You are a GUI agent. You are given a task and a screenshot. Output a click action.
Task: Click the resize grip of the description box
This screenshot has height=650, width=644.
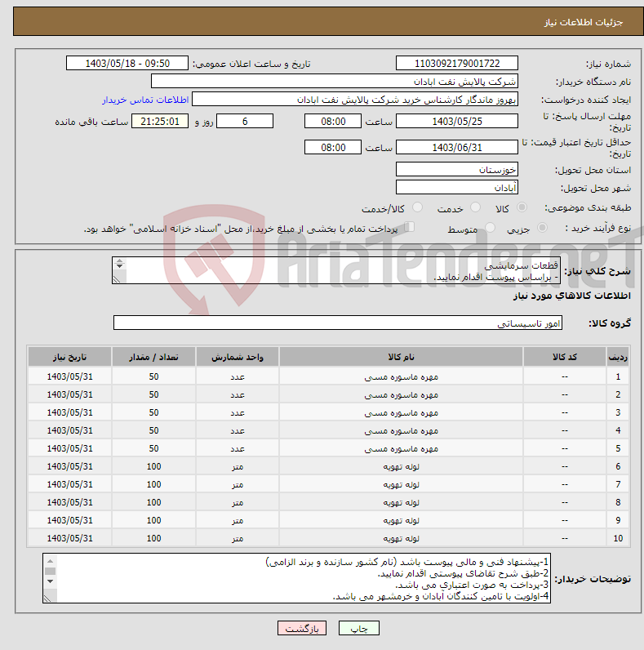118,280
